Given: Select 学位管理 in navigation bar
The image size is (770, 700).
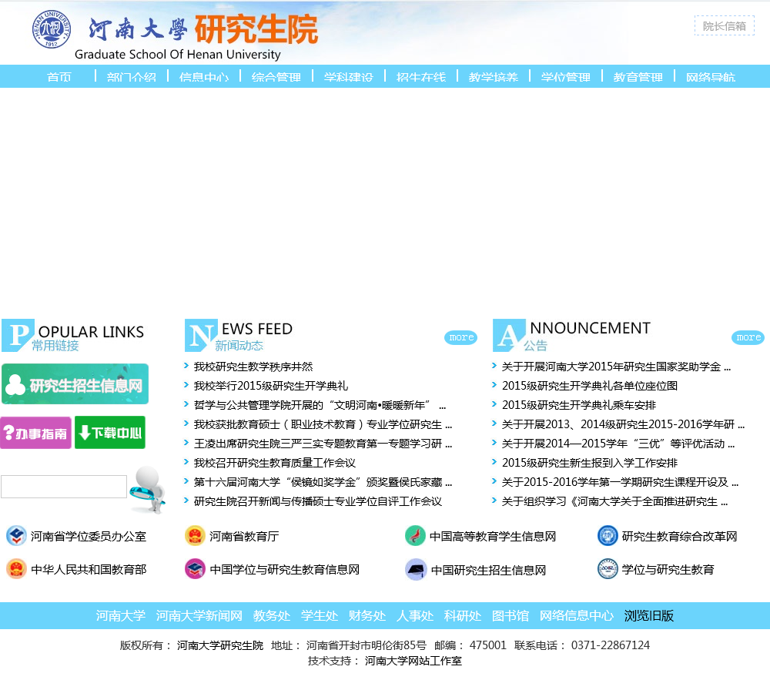Looking at the screenshot, I should pos(565,77).
